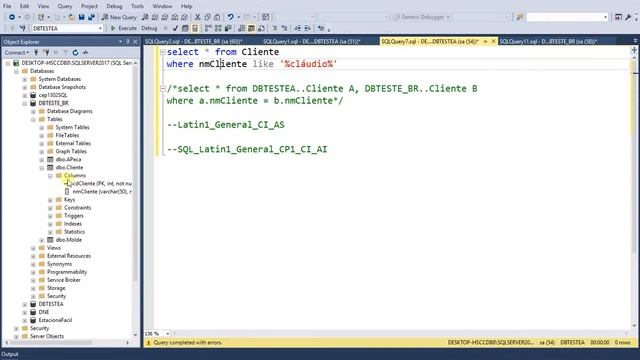Click the Increase Indent icon

(x=307, y=28)
